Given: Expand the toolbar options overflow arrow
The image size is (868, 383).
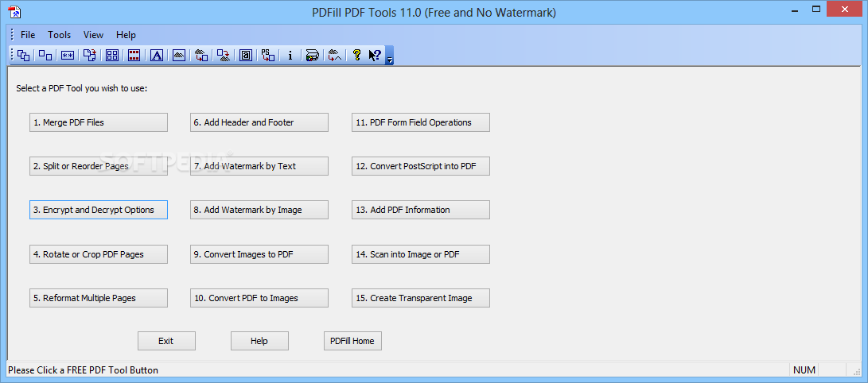Looking at the screenshot, I should (x=390, y=56).
